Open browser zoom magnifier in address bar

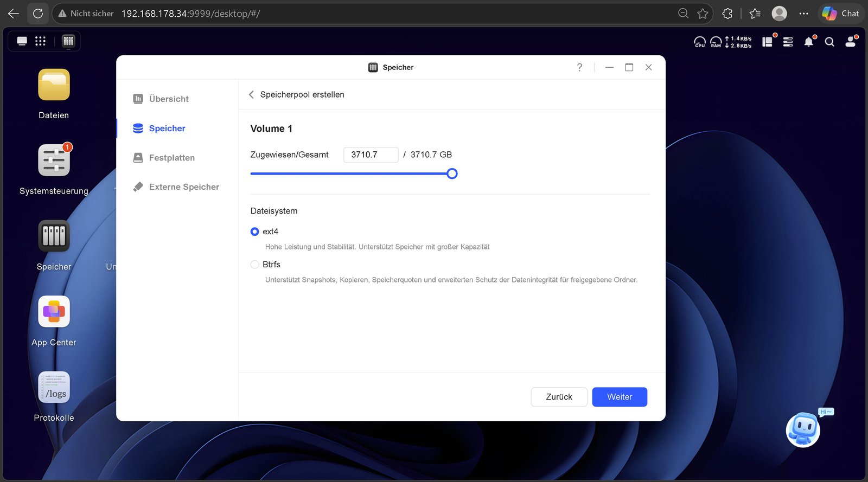pyautogui.click(x=684, y=14)
